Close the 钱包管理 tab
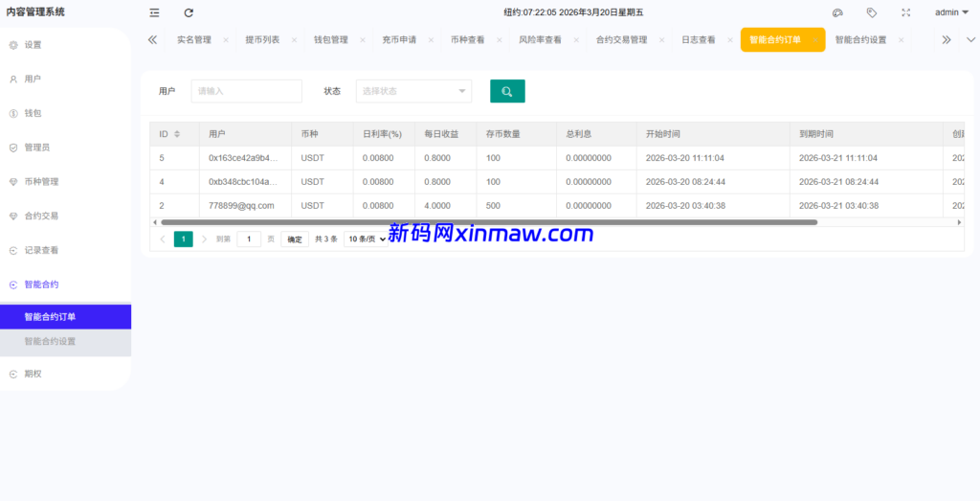 tap(363, 40)
